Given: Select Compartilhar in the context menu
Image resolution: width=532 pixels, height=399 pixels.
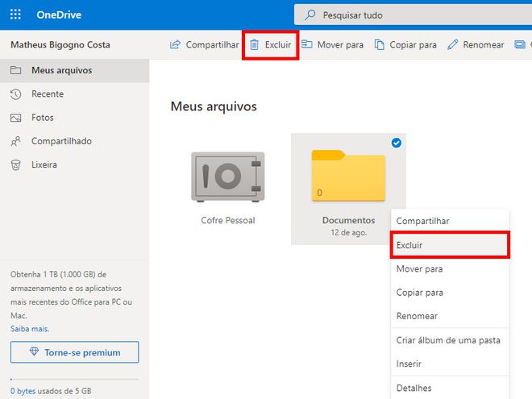Looking at the screenshot, I should [x=450, y=221].
